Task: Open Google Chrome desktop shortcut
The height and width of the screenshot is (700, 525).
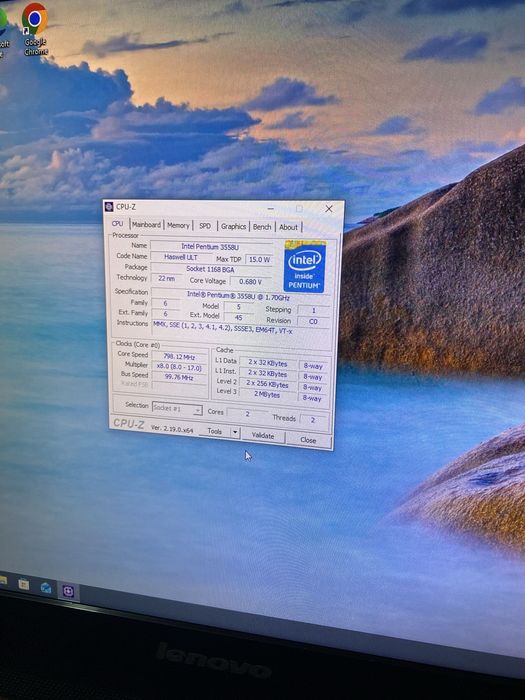Action: [35, 29]
